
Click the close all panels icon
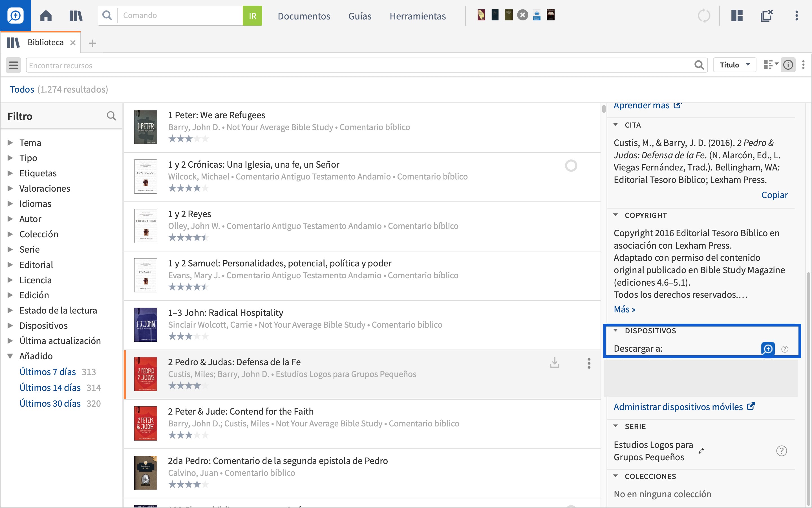pyautogui.click(x=767, y=16)
